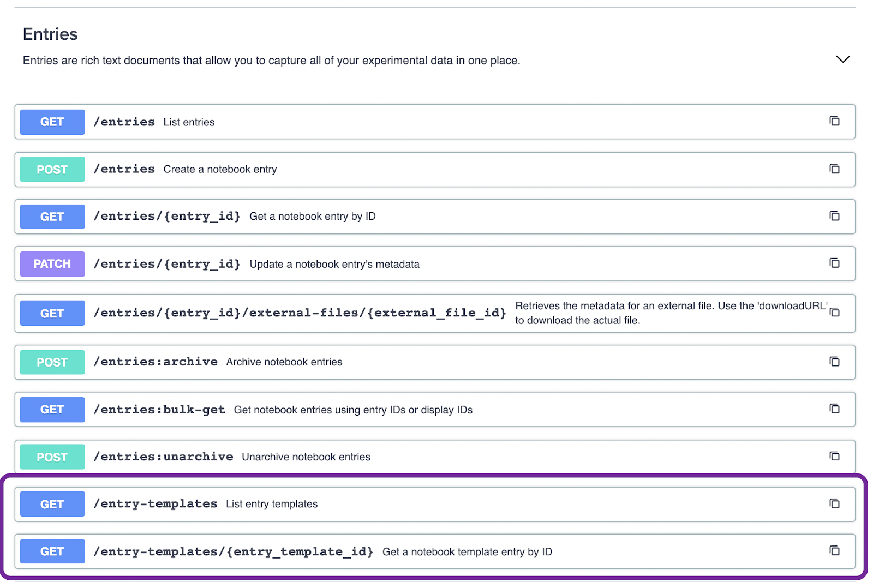Open GET method for notebook entry by ID

[52, 217]
